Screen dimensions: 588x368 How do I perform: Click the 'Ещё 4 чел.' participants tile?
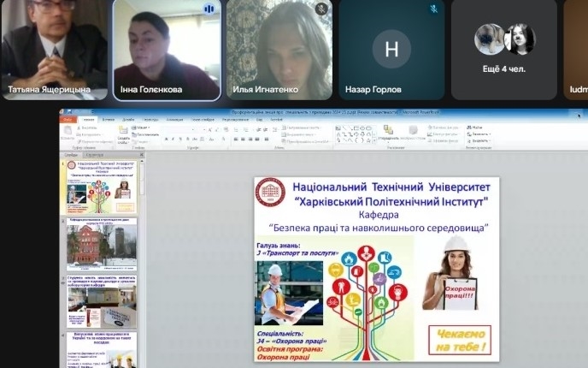pos(504,50)
